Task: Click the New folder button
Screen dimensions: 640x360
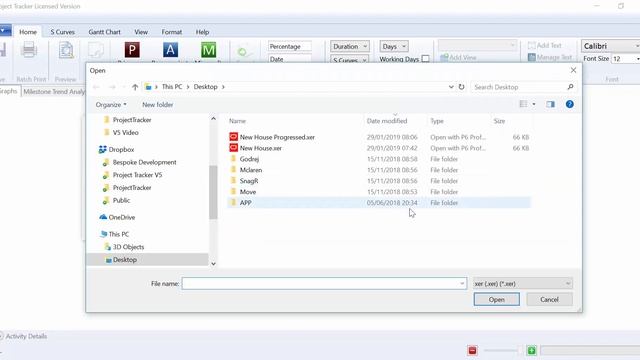Action: click(x=158, y=104)
